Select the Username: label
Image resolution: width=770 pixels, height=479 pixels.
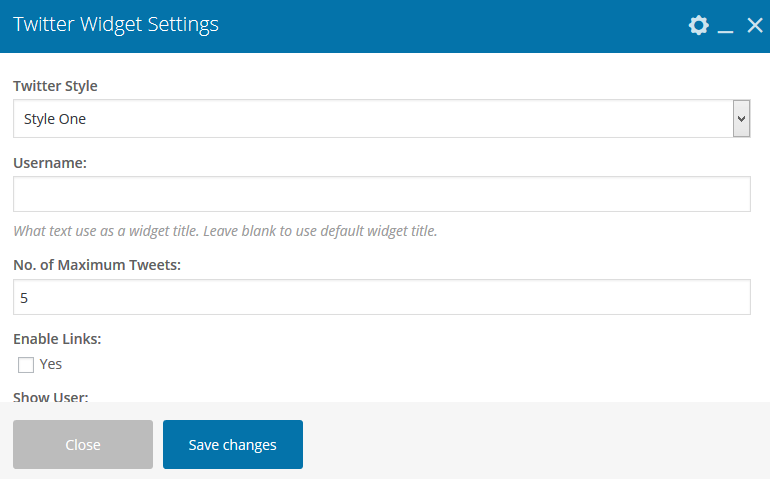[50, 161]
